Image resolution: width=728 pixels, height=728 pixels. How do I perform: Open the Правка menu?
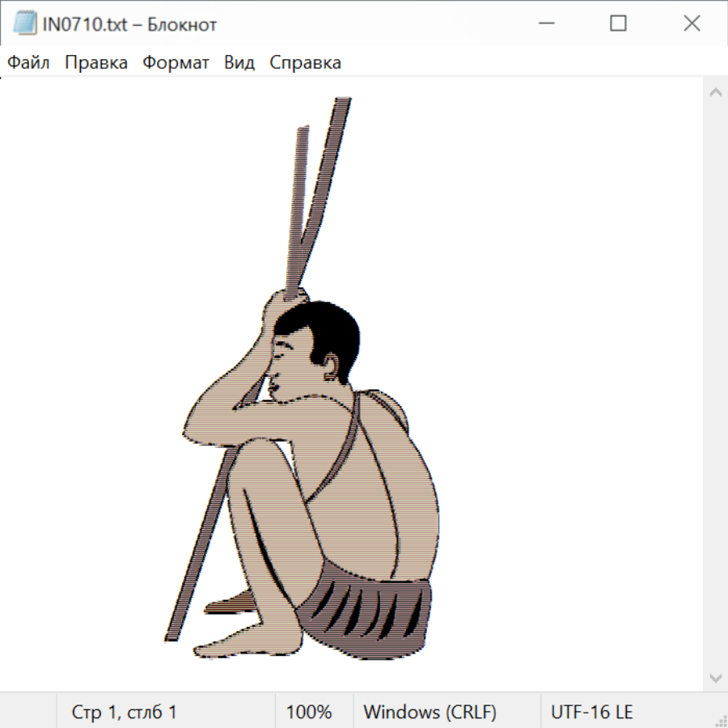96,62
